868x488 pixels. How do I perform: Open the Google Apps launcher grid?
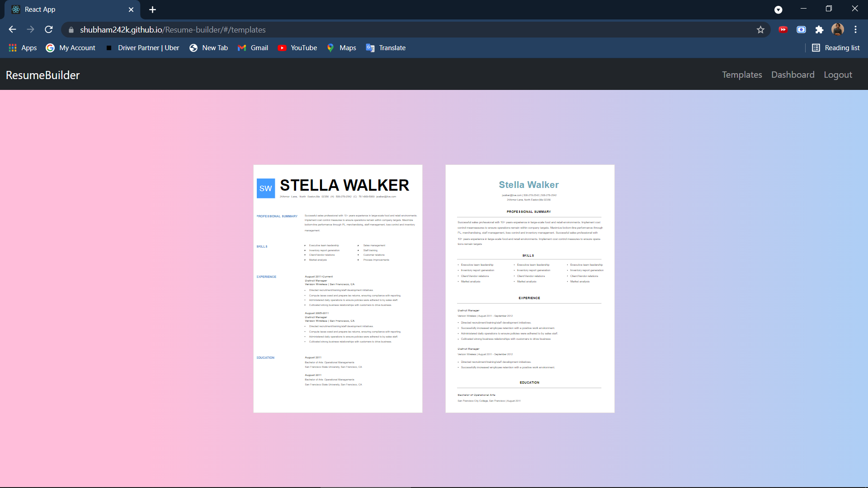tap(12, 47)
